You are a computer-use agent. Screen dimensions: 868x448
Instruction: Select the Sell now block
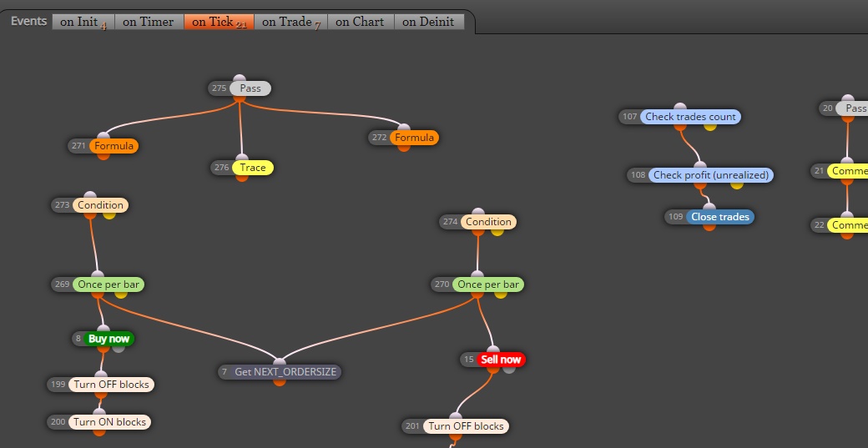[x=501, y=360]
